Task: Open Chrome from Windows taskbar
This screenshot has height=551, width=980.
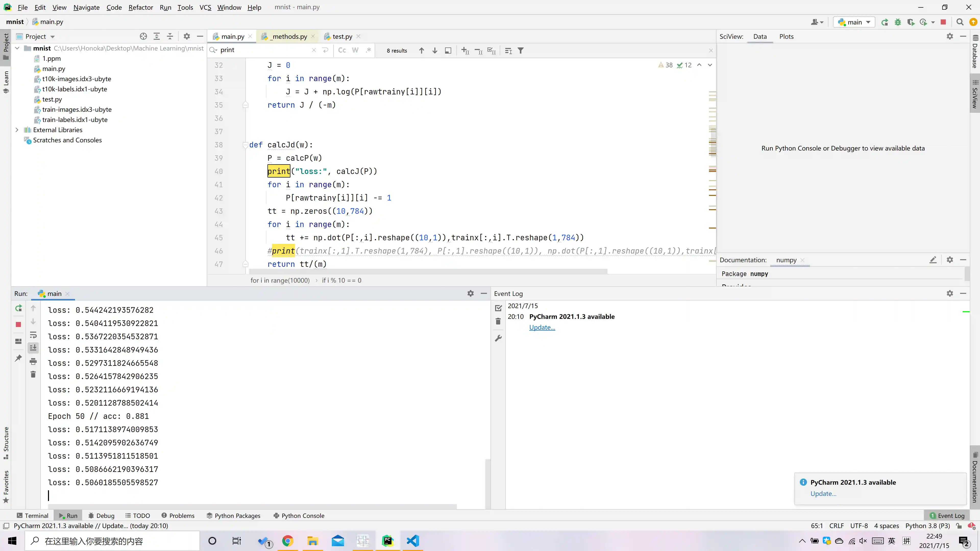Action: 288,541
